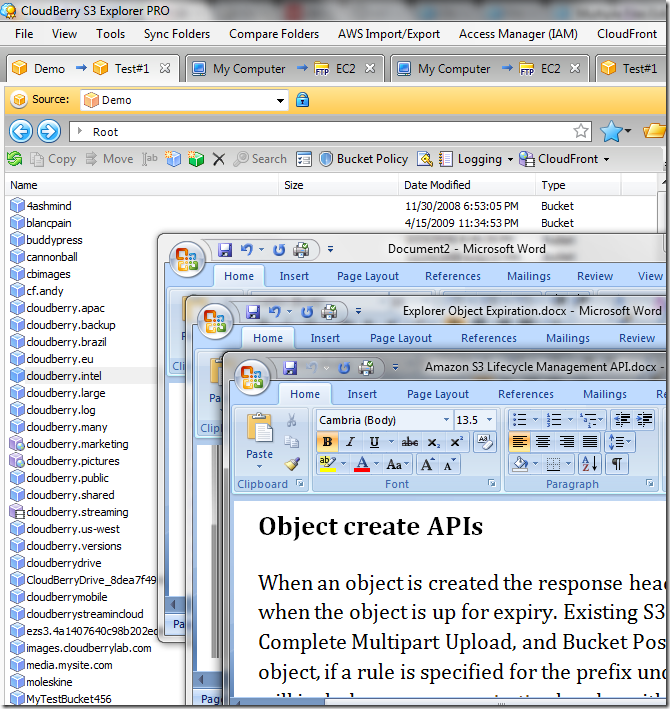Click the Delete X icon in CloudBerry toolbar
Screen dimensions: 670x709
[219, 159]
